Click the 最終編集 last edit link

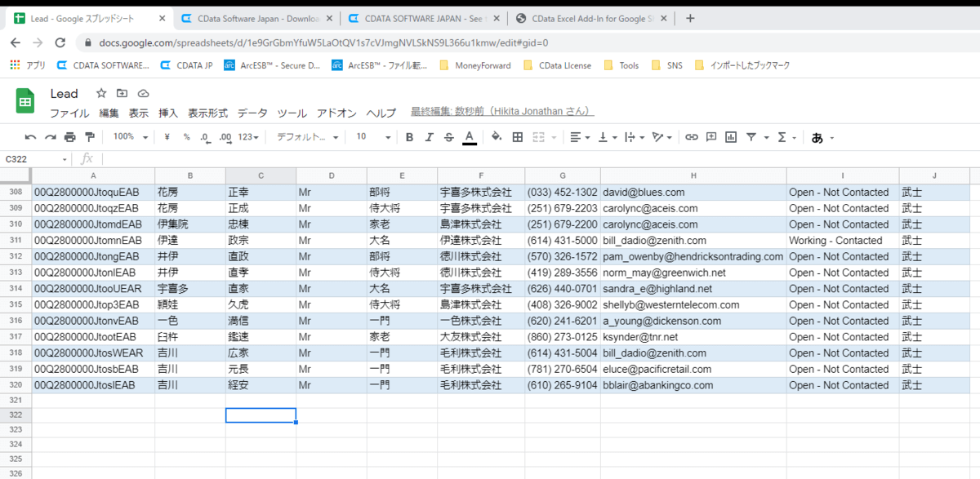(502, 112)
